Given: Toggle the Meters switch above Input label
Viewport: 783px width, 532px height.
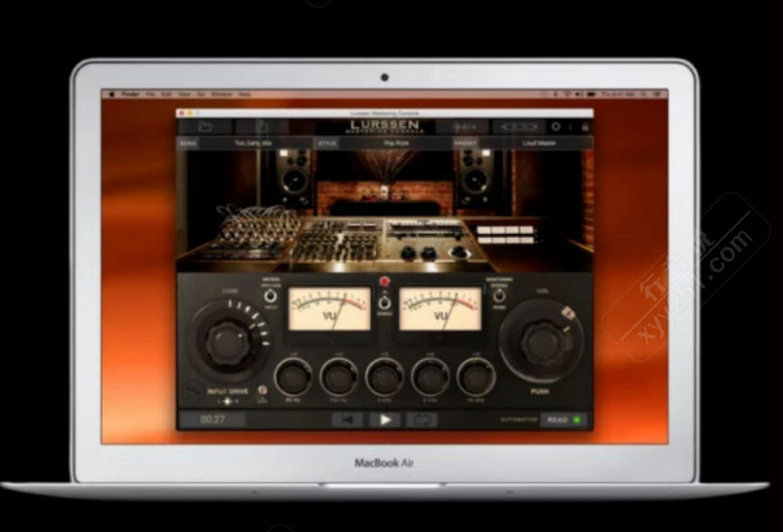Looking at the screenshot, I should pos(270,296).
